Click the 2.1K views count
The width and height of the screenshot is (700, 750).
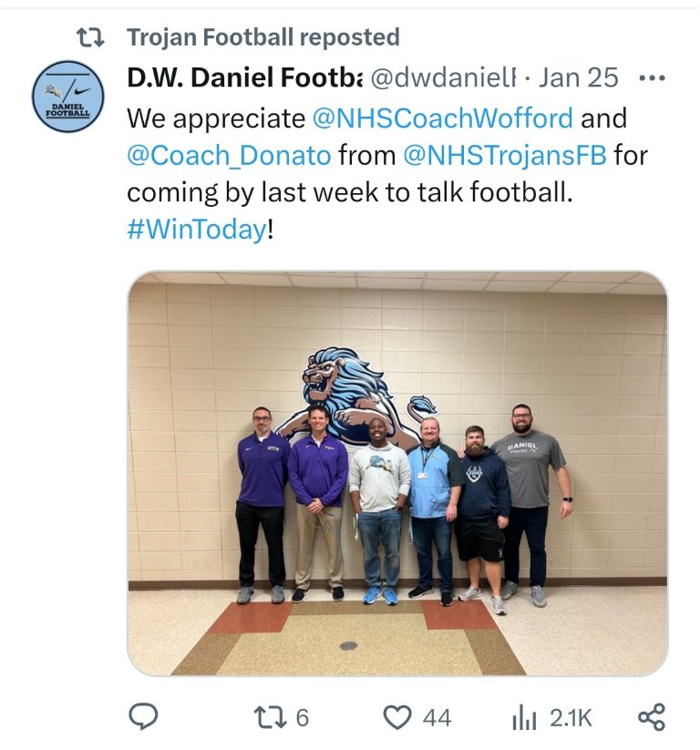[571, 718]
